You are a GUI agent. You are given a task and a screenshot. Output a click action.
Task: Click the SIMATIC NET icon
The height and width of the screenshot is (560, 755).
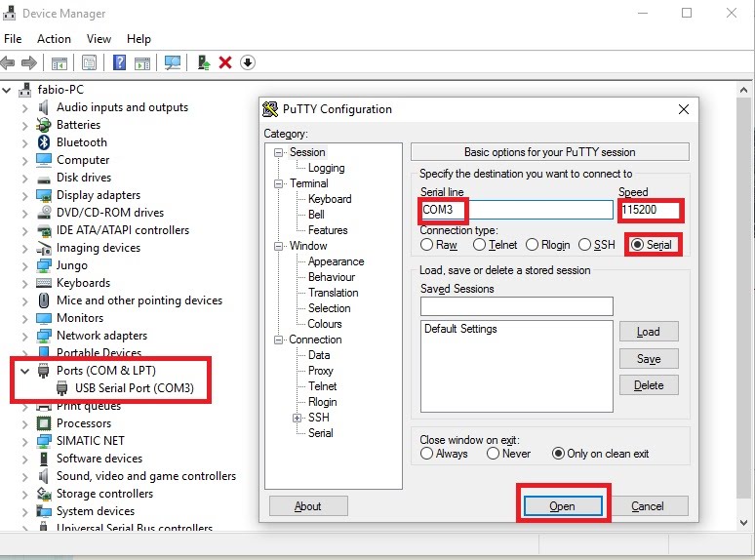[x=44, y=441]
